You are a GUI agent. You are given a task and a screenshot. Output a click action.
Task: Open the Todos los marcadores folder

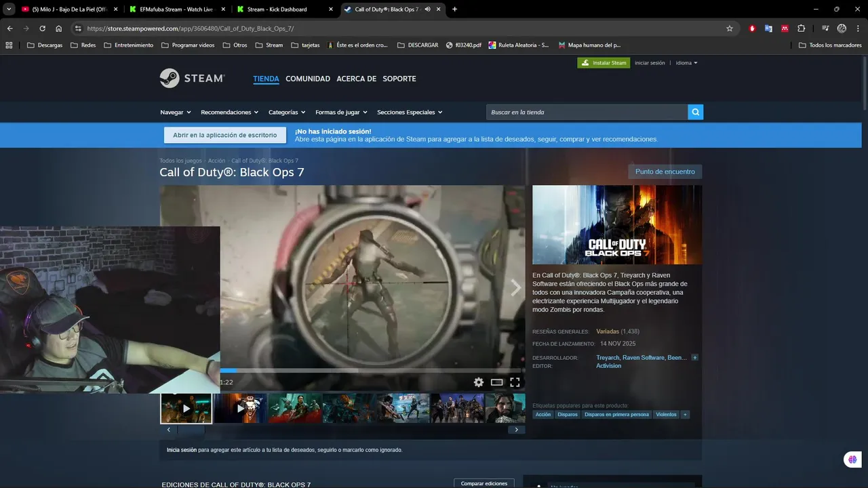click(x=830, y=45)
